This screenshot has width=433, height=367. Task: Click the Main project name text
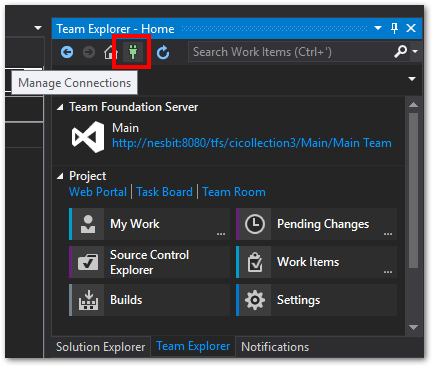(125, 128)
